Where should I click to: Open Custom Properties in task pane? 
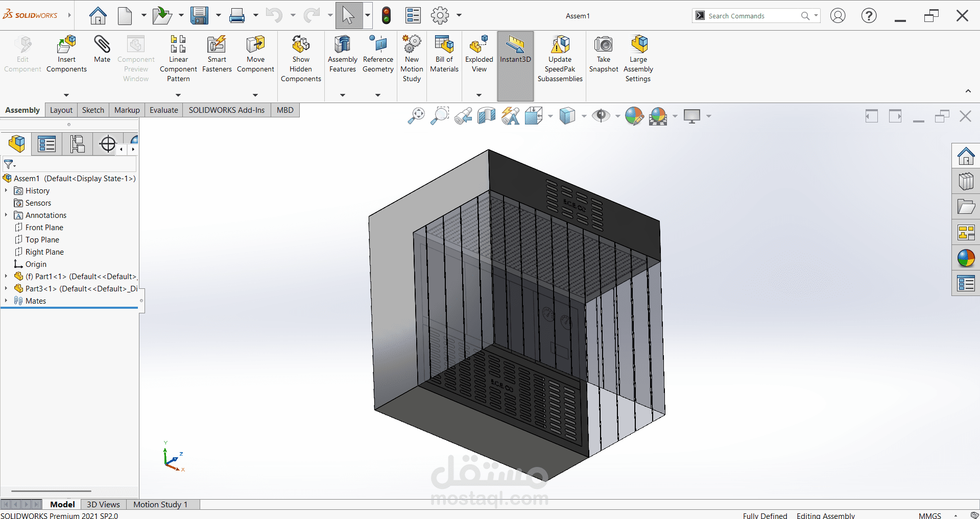click(x=966, y=284)
